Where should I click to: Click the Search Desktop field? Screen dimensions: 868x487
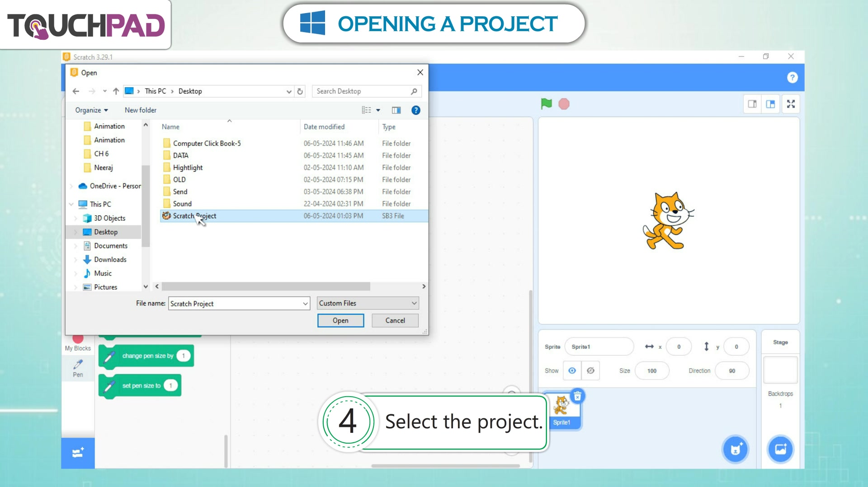click(x=367, y=91)
